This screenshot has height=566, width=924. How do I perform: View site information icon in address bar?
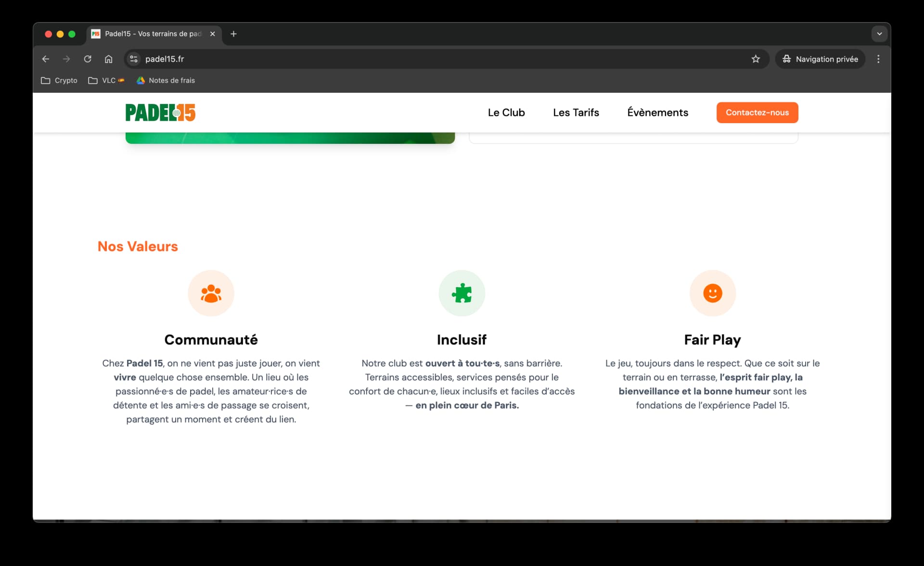[x=134, y=59]
